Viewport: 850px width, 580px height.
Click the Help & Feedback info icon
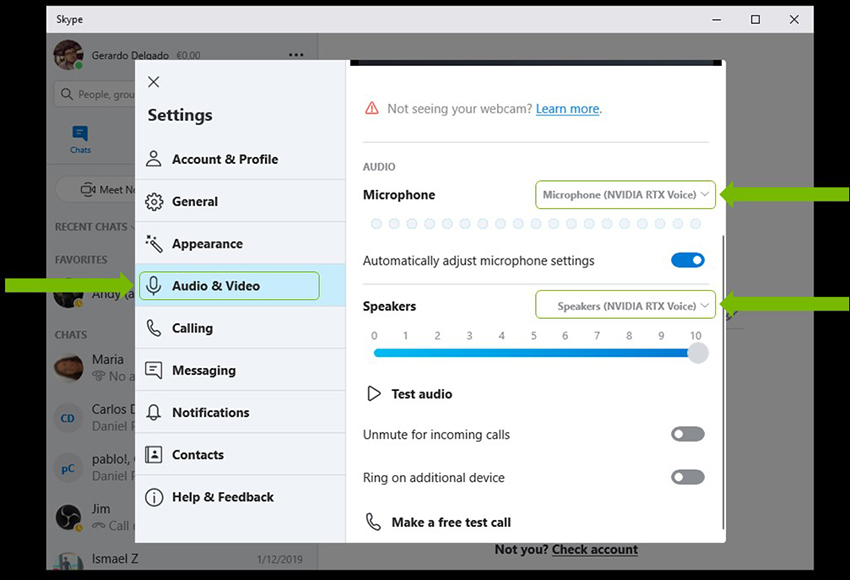[x=154, y=497]
